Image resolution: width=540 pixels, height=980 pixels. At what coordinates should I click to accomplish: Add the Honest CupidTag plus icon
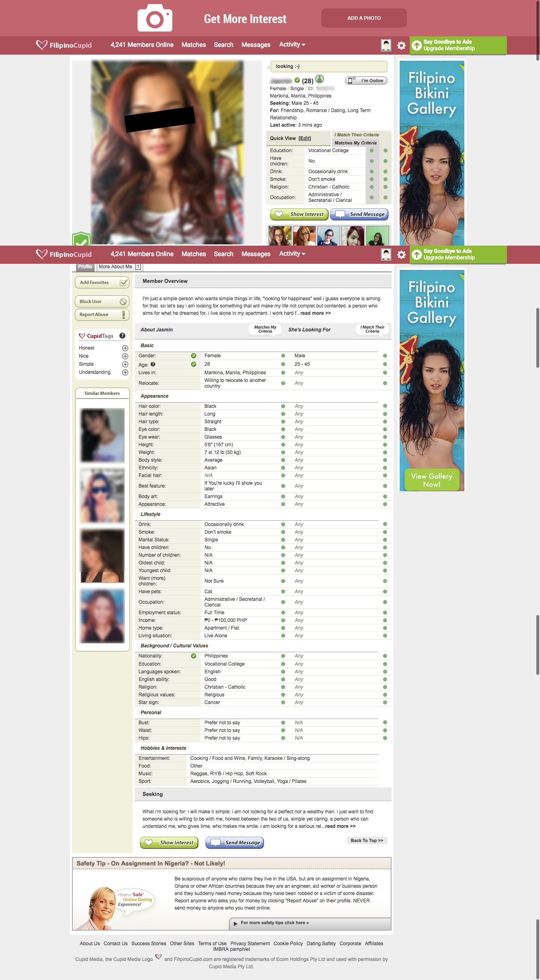pos(125,348)
